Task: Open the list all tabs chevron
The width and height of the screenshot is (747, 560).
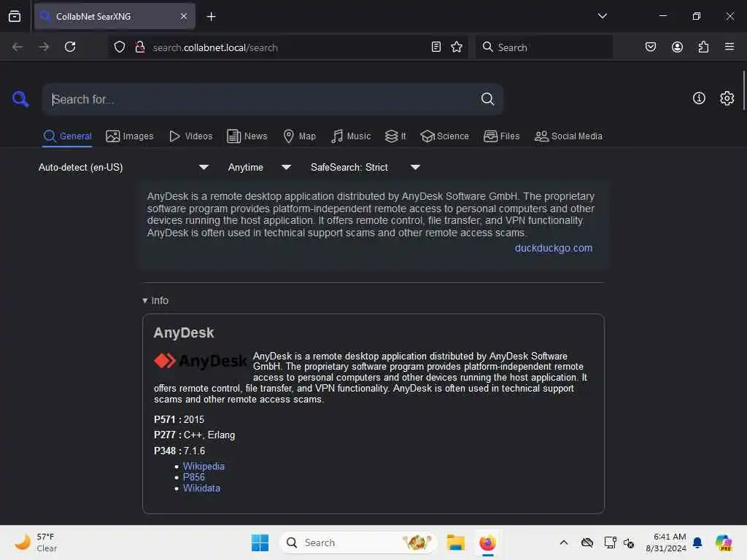Action: (602, 16)
